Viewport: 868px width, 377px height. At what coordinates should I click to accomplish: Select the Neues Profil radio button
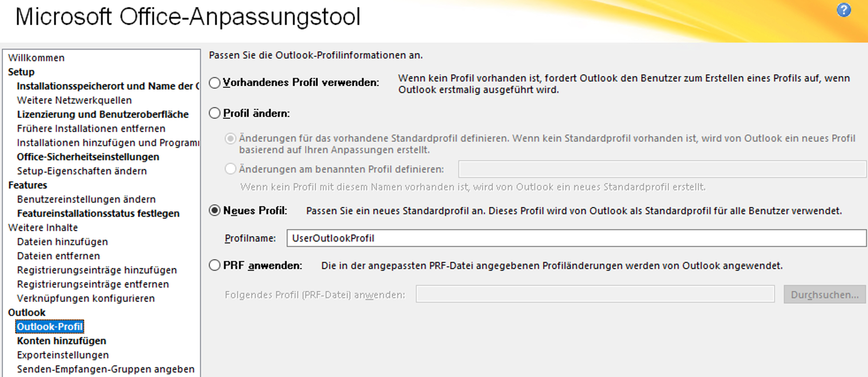pos(215,211)
